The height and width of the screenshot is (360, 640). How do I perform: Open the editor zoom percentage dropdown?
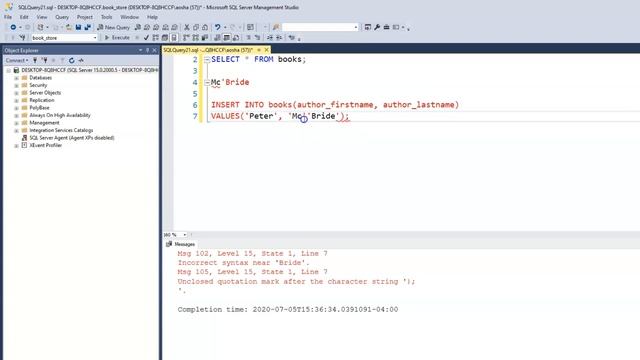184,235
